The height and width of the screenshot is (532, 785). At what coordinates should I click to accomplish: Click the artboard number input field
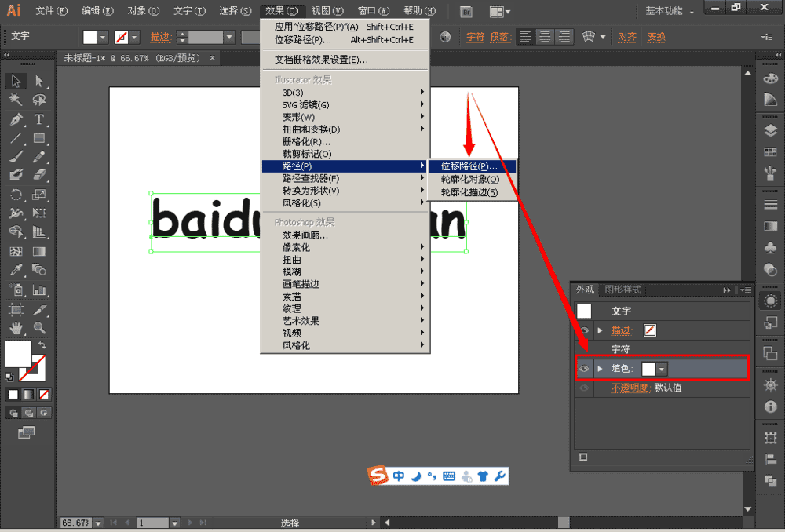click(153, 523)
